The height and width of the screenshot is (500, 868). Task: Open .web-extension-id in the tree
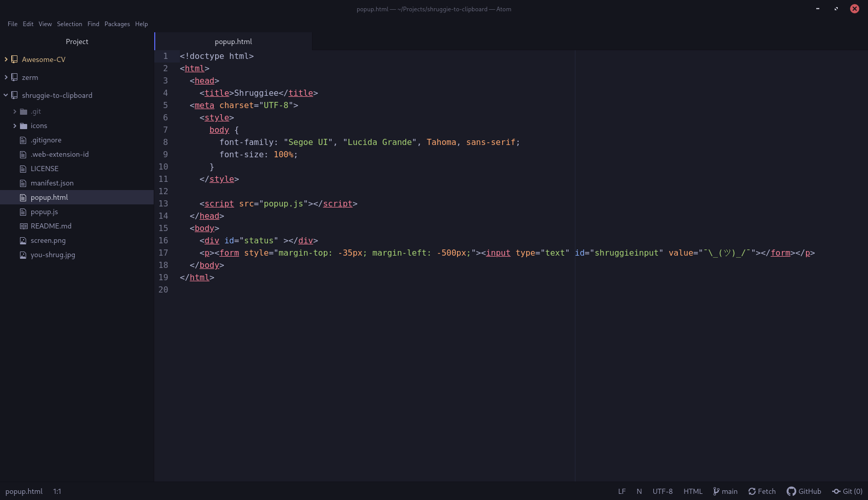pyautogui.click(x=59, y=154)
